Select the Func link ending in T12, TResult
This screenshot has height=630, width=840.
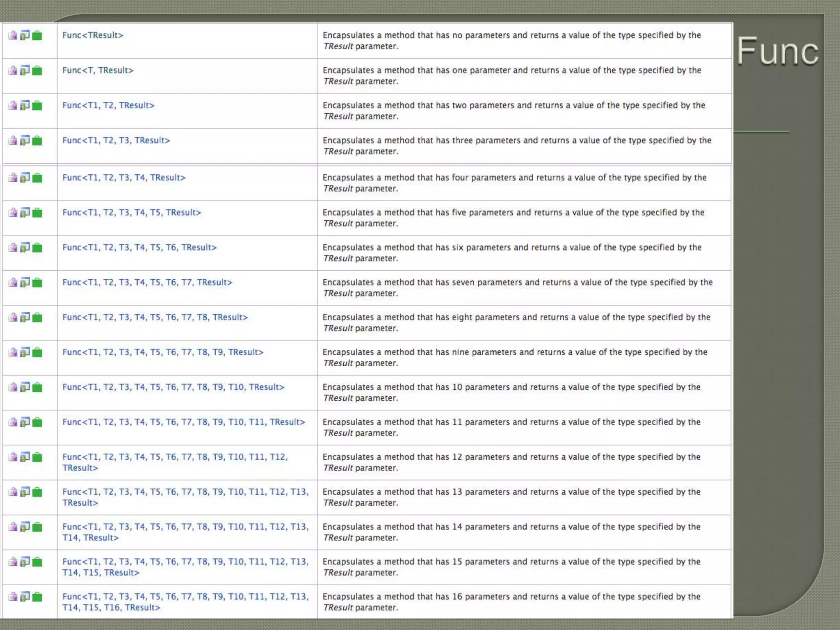175,462
